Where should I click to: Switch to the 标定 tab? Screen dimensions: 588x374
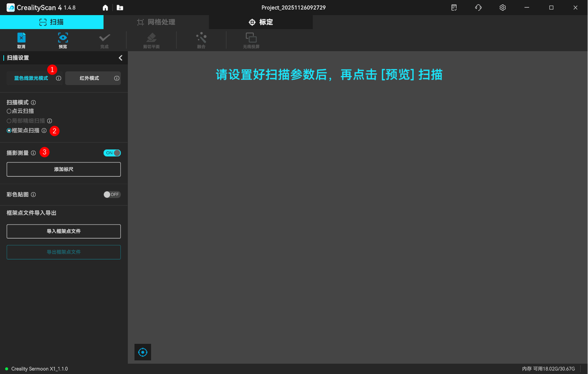click(261, 22)
